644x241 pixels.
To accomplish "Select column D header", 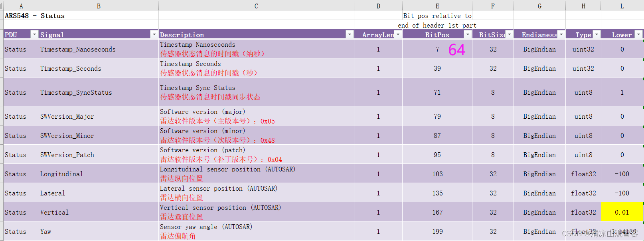I will click(378, 6).
